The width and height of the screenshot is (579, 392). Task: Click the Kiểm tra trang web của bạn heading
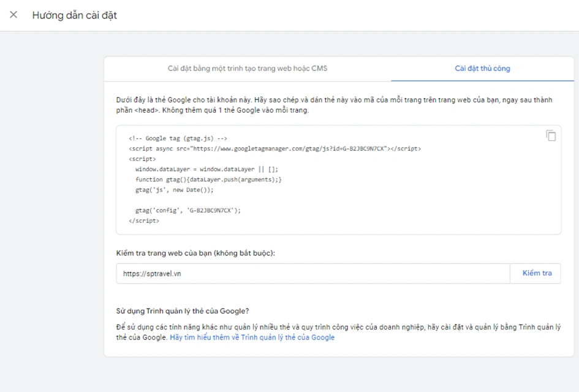(195, 253)
